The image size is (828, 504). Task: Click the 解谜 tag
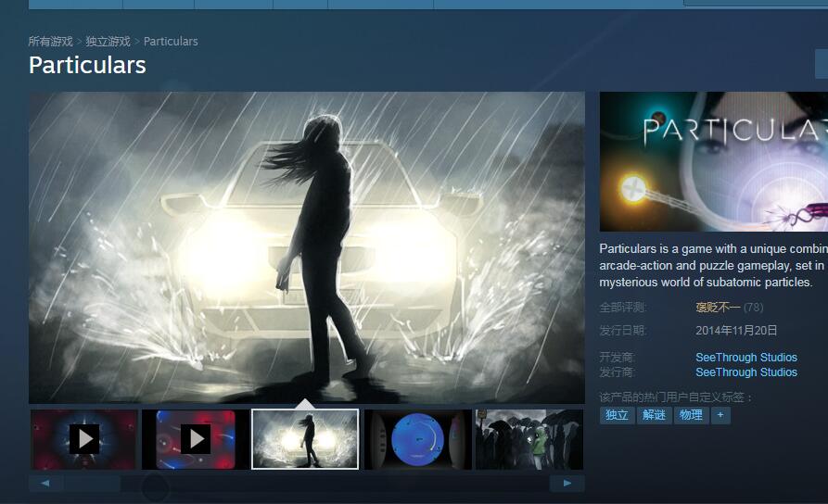(654, 415)
